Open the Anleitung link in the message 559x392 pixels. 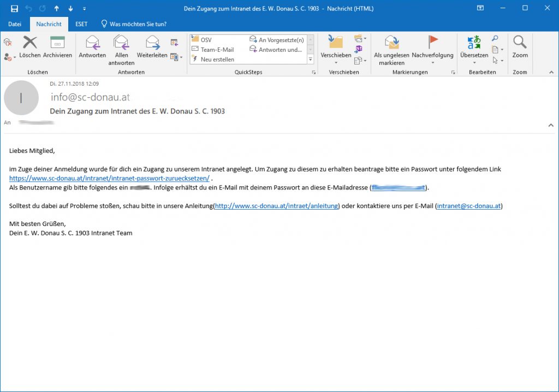point(276,206)
